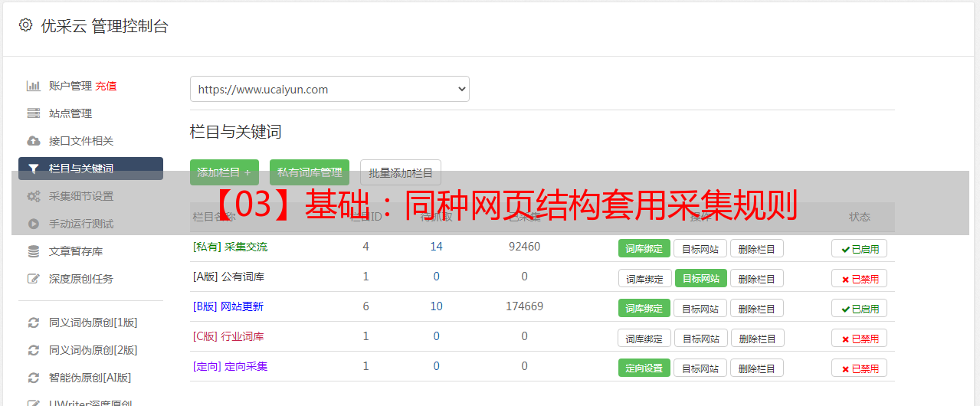Screen dimensions: 980x406
Task: Click the filter funnel icon for 栏目与关键词
Action: pos(33,169)
